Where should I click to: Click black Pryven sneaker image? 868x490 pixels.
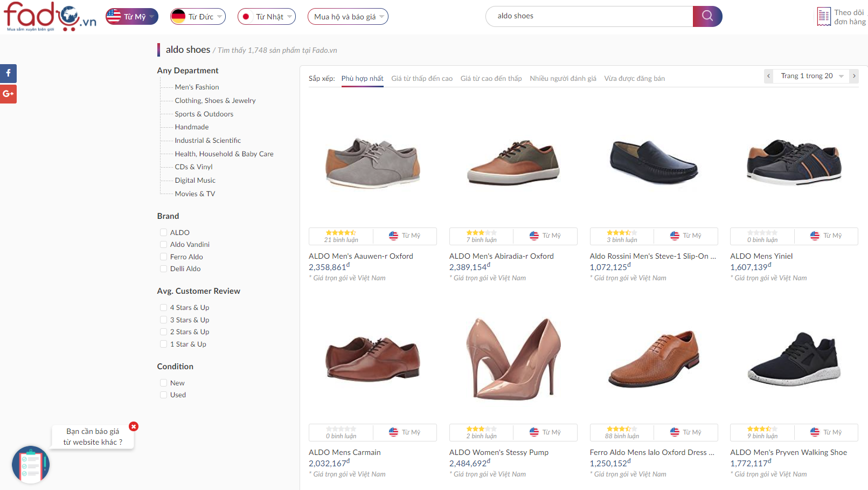tap(794, 358)
